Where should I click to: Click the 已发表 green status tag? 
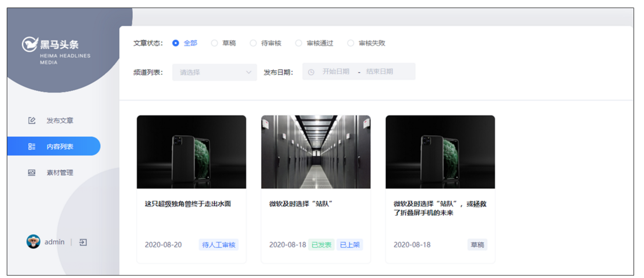(322, 245)
